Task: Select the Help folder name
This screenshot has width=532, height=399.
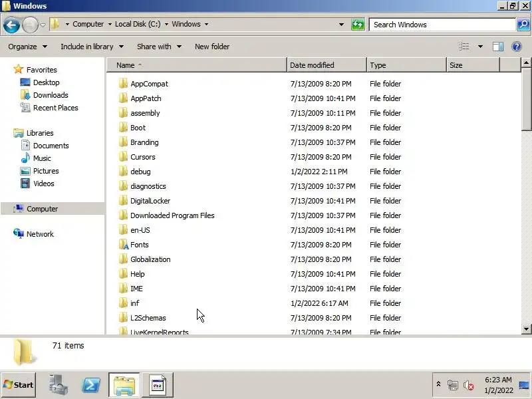Action: (x=138, y=274)
